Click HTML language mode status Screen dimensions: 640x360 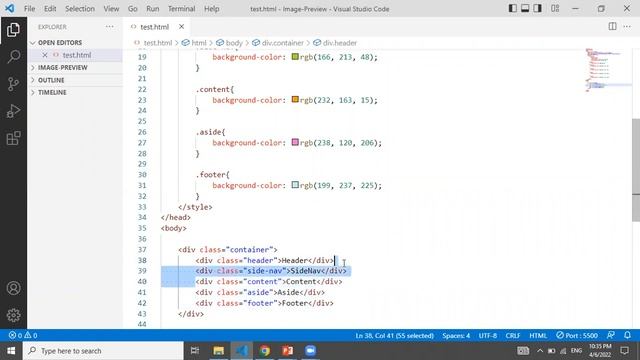tap(538, 336)
